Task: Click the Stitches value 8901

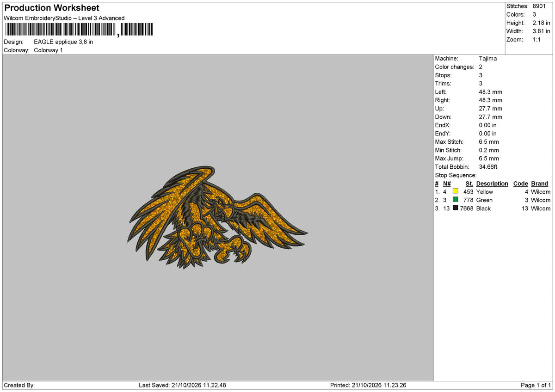Action: (x=539, y=6)
